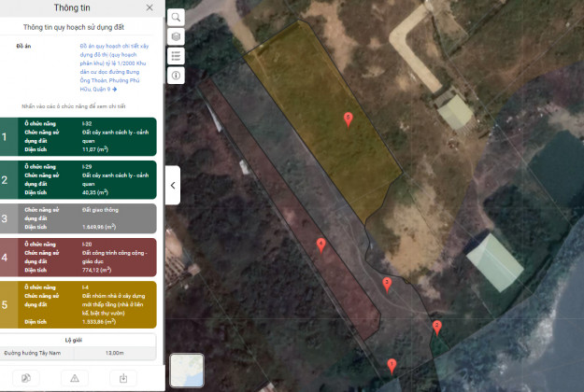
Task: Open the map layers panel icon
Action: [177, 36]
